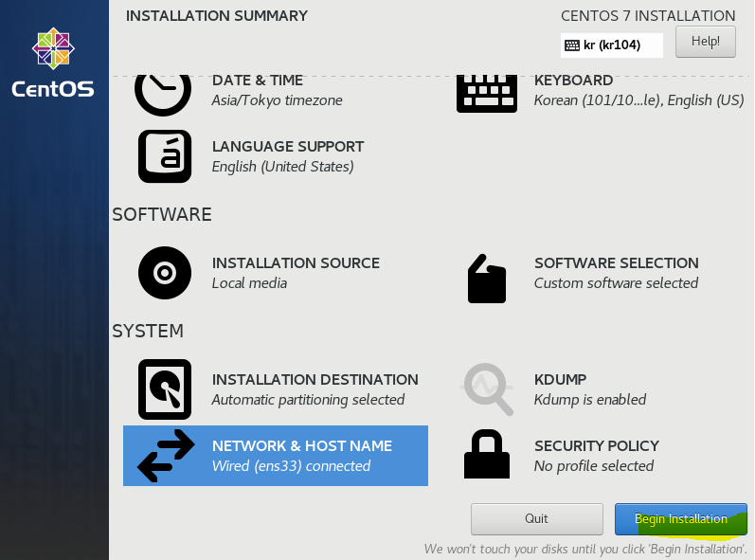
Task: Open NETWORK & HOST NAME heading
Action: [x=302, y=446]
